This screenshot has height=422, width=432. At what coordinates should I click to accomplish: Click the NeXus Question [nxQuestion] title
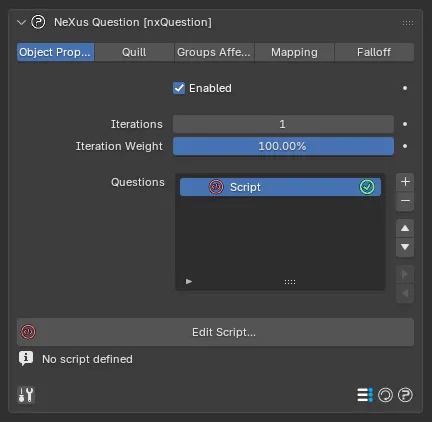[133, 22]
